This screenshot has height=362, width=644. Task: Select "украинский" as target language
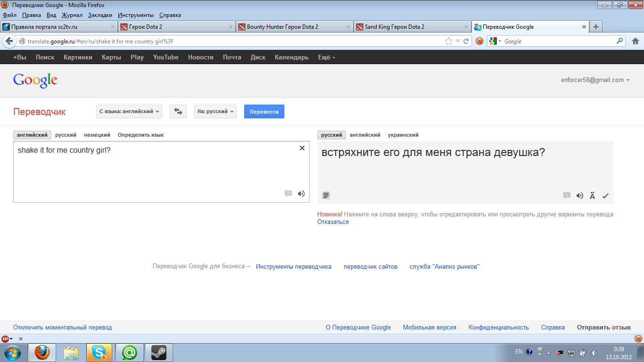(403, 135)
